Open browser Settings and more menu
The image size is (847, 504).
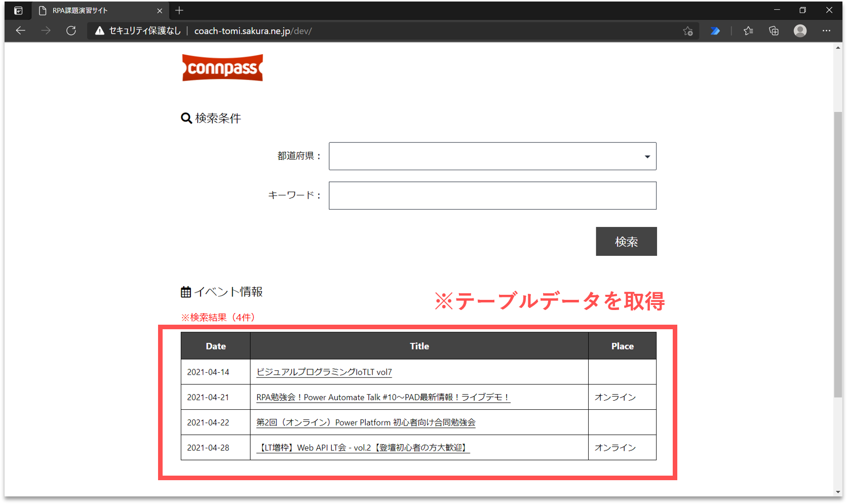coord(826,31)
